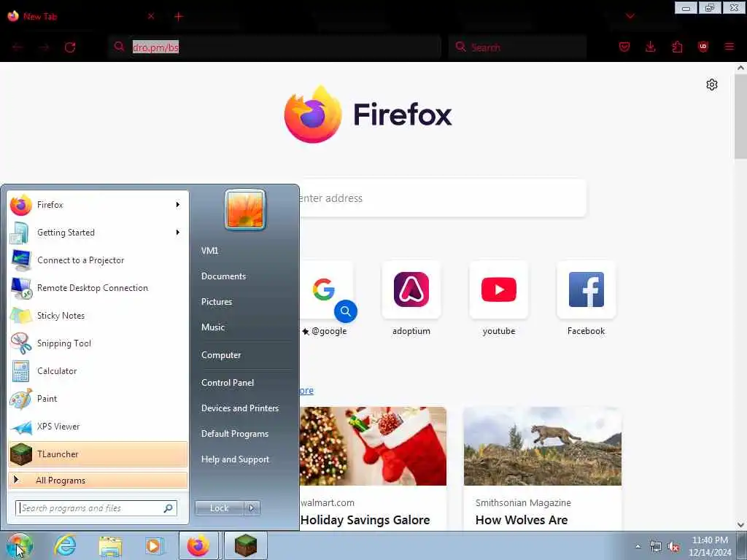Click the Windows Start orb
The width and height of the screenshot is (747, 560).
click(19, 545)
